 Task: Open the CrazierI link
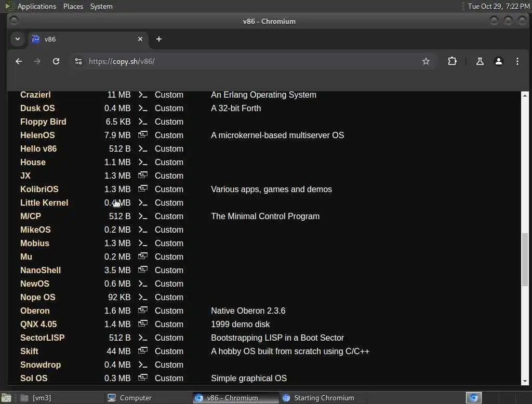pyautogui.click(x=35, y=95)
